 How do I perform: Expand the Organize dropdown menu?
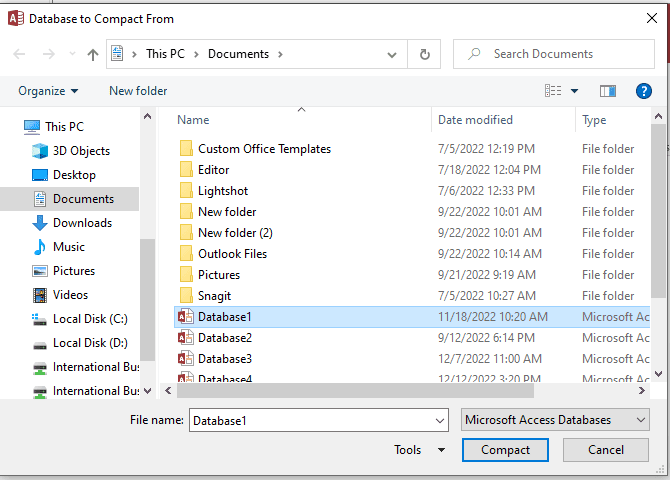(48, 91)
